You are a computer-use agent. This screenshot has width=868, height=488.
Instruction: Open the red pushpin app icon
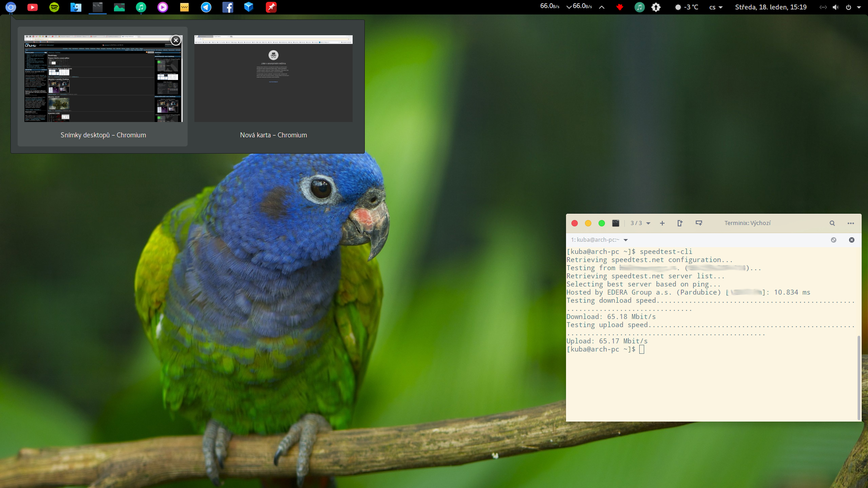click(x=271, y=7)
